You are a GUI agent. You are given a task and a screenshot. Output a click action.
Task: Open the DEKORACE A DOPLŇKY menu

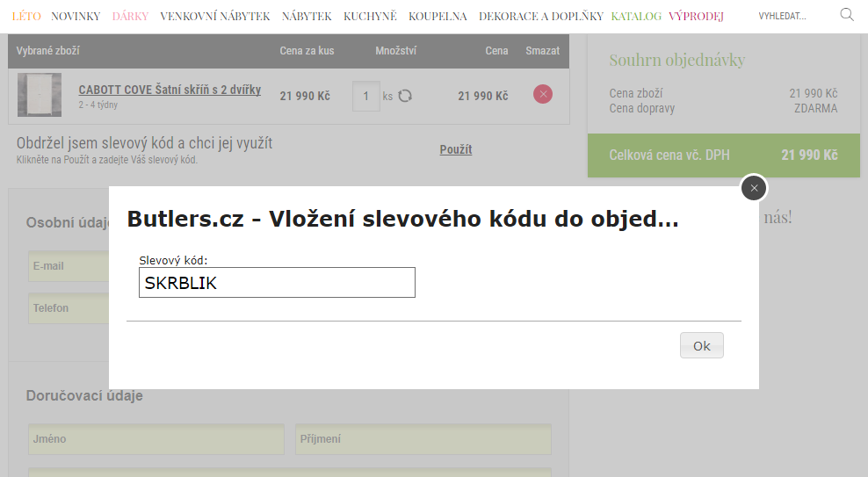pyautogui.click(x=541, y=16)
